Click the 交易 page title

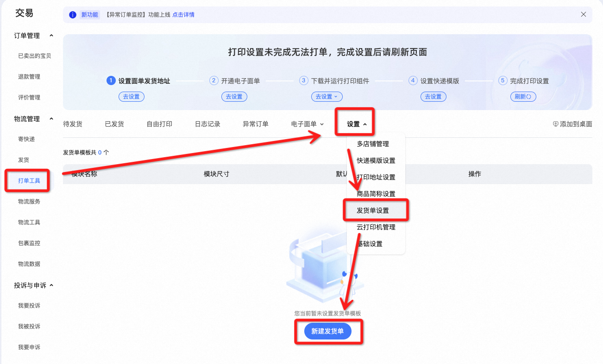(x=24, y=13)
